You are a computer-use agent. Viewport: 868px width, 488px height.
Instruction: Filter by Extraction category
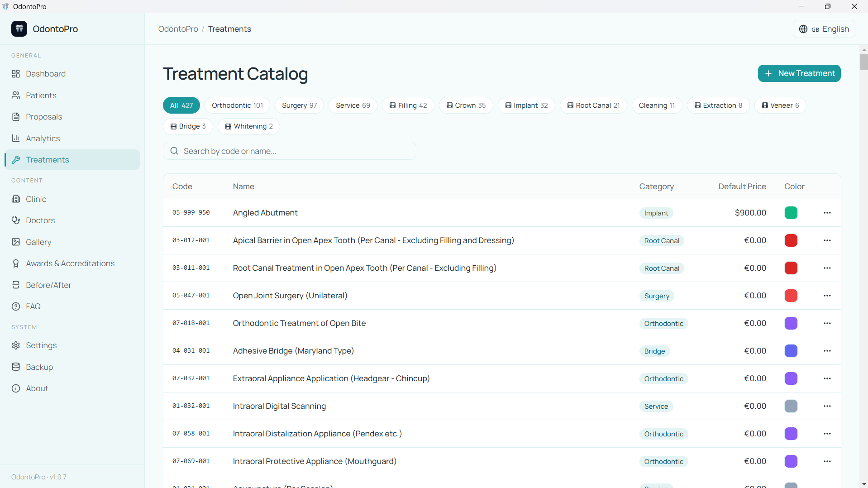point(718,105)
